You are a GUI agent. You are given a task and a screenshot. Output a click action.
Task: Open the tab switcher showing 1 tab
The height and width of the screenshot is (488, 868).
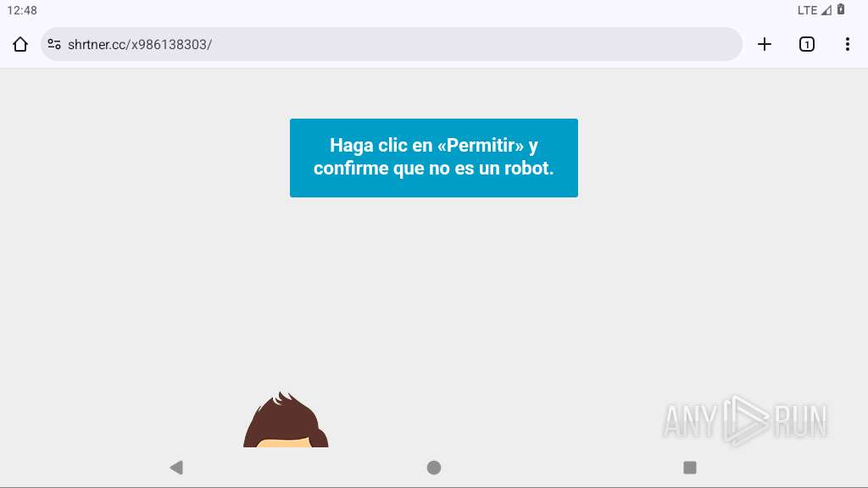(807, 44)
